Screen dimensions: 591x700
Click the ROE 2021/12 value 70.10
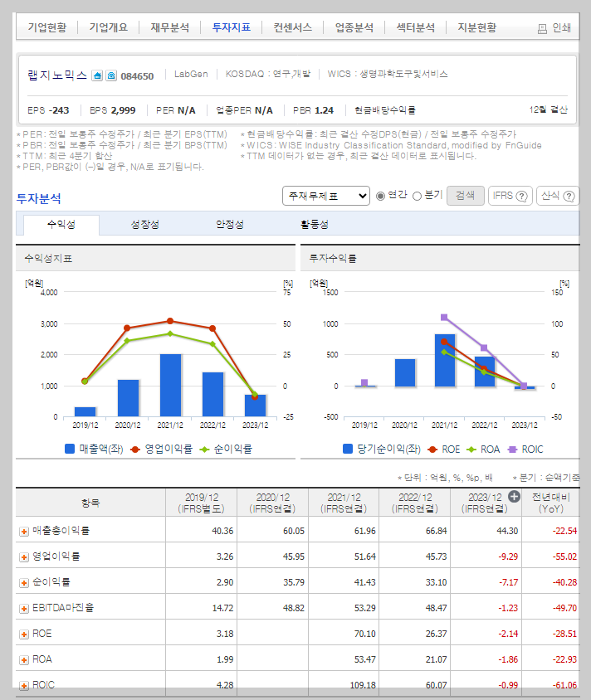pyautogui.click(x=365, y=634)
